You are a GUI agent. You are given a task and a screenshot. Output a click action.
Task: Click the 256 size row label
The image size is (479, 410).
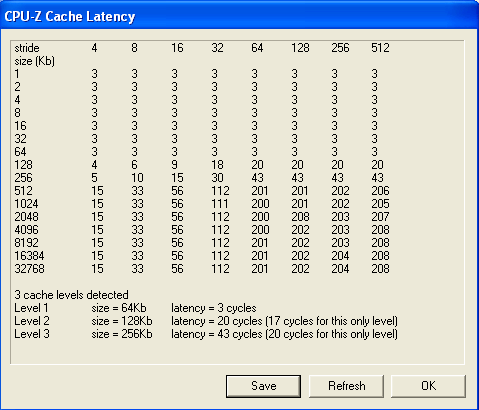point(23,178)
